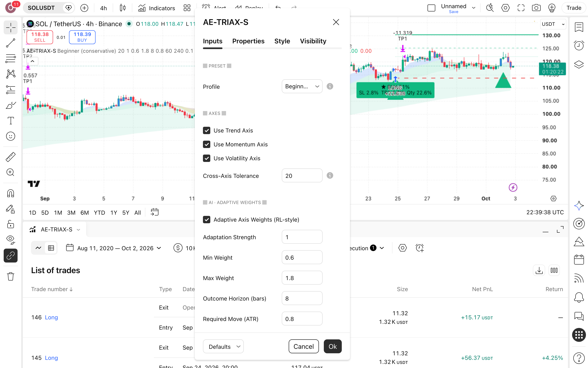The height and width of the screenshot is (368, 588).
Task: Open the economic calendar side panel
Action: point(579,260)
